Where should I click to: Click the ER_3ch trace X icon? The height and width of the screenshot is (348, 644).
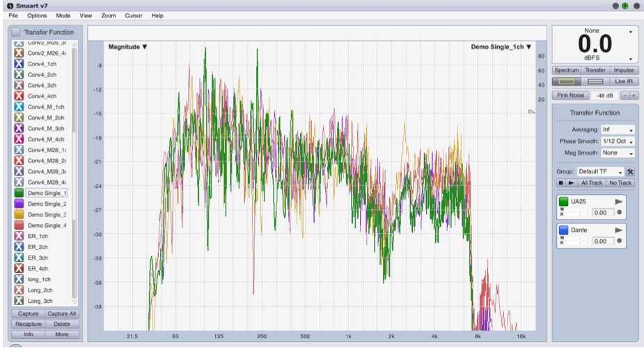[19, 258]
